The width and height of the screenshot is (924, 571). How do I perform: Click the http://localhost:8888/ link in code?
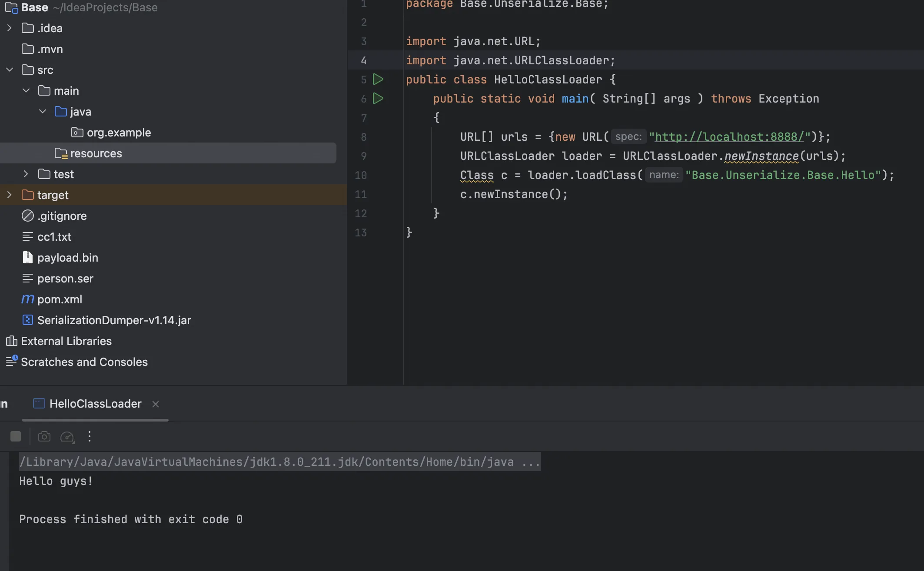click(x=729, y=137)
